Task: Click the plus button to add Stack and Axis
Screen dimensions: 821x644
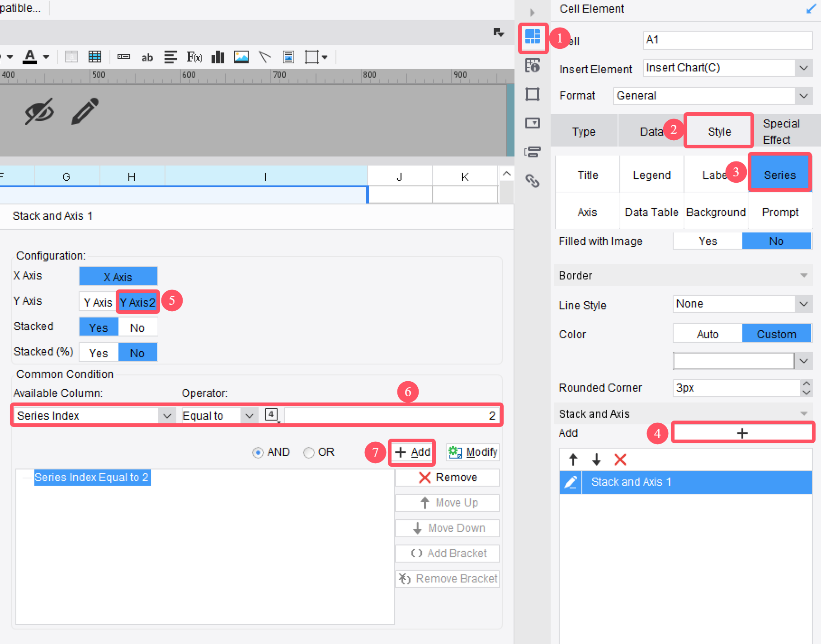Action: click(742, 433)
